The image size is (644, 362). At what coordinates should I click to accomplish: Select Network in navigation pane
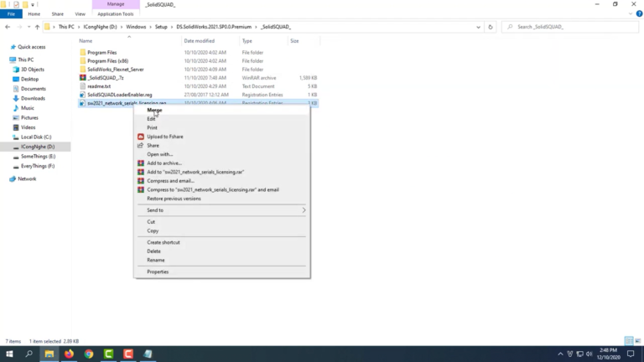pos(27,179)
